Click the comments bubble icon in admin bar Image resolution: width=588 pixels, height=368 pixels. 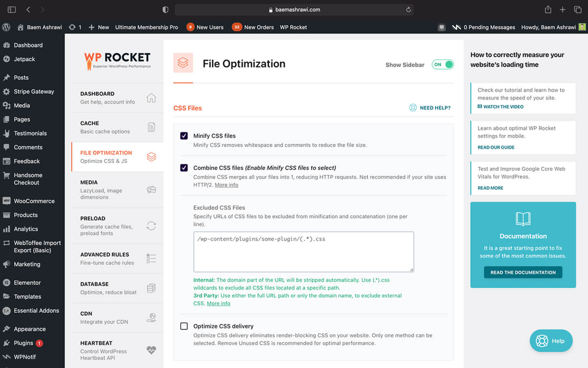click(441, 27)
